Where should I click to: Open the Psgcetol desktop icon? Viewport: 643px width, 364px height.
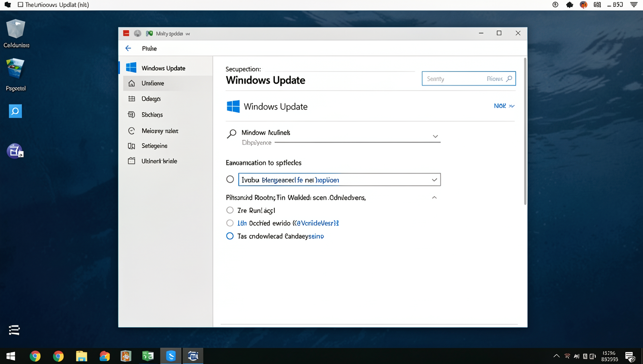click(x=16, y=75)
